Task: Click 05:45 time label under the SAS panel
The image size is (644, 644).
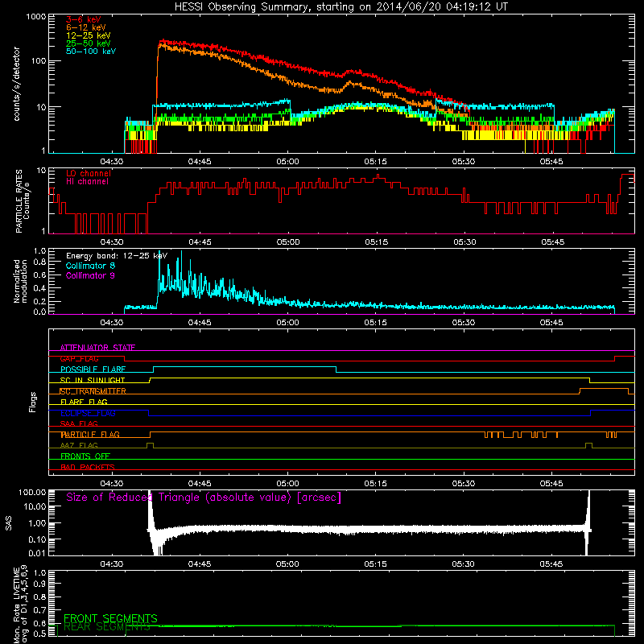Action: point(551,564)
